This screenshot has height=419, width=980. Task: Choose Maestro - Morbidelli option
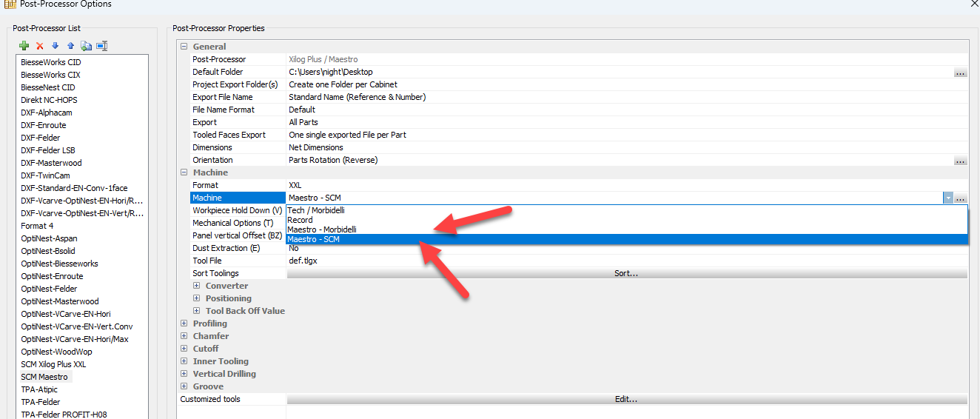pos(626,229)
